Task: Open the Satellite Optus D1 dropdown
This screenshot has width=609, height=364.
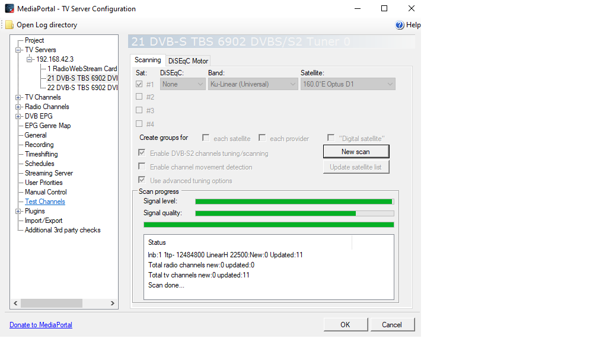Action: click(x=348, y=84)
